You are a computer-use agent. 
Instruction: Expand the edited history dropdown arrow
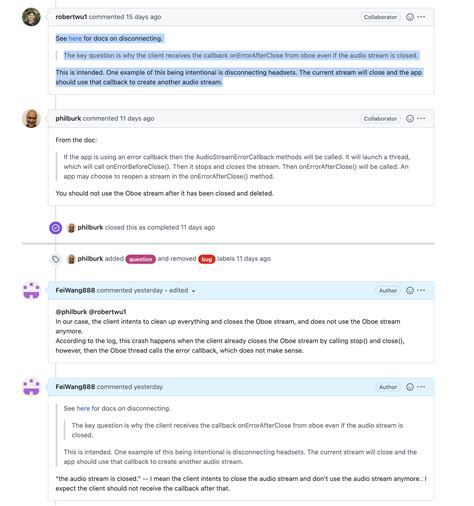(193, 291)
